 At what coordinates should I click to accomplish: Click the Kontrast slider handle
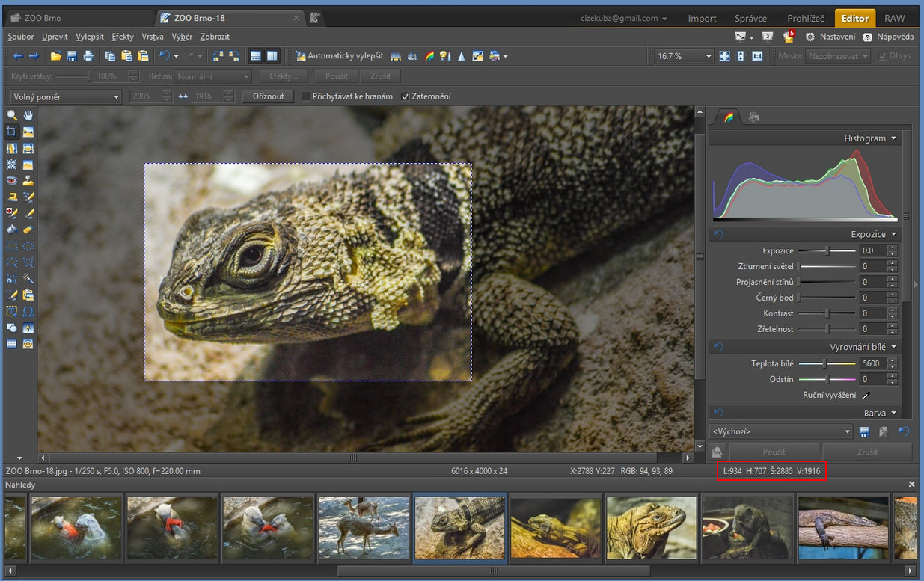pos(827,313)
